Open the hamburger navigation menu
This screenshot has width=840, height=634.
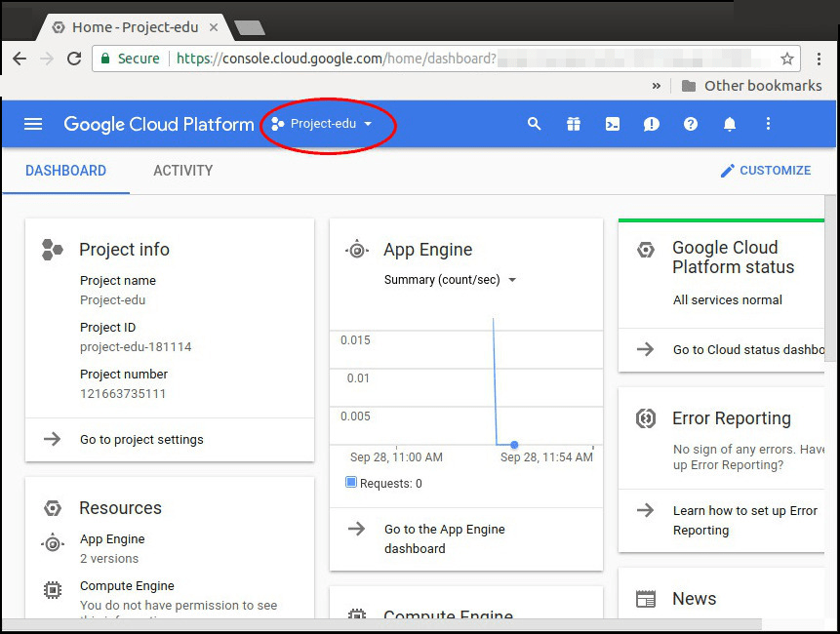coord(33,124)
